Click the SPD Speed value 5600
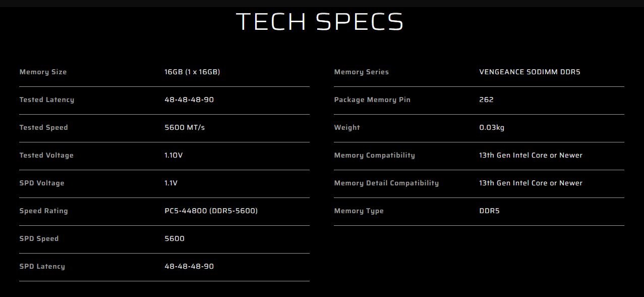Viewport: 644px width, 297px height. (x=174, y=239)
